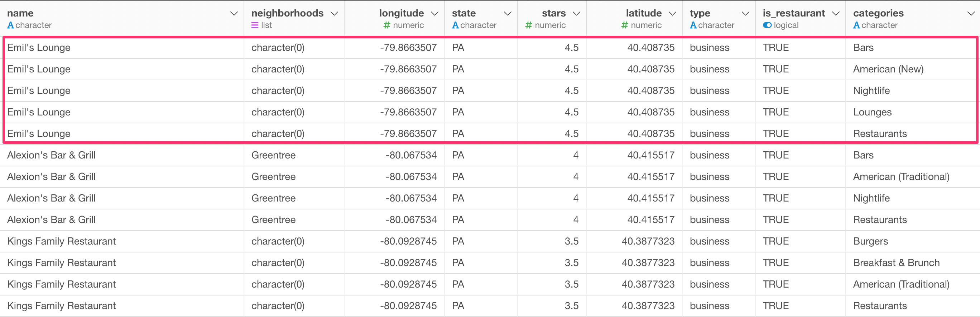Click Emil's Lounge Nightlife category cell
The image size is (980, 317).
[871, 91]
